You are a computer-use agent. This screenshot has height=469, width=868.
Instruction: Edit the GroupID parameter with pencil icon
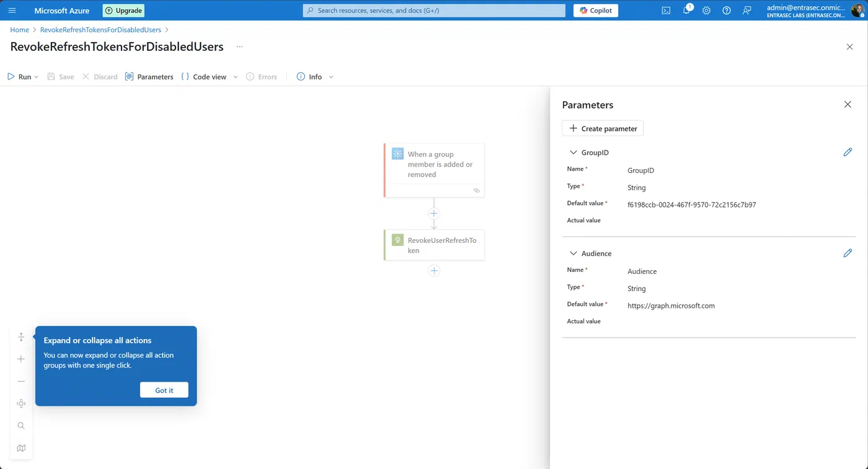coord(848,152)
